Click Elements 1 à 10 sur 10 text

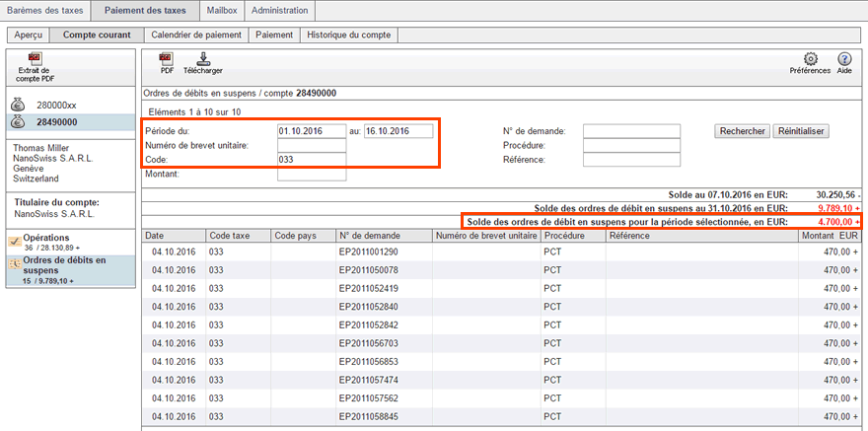point(194,111)
